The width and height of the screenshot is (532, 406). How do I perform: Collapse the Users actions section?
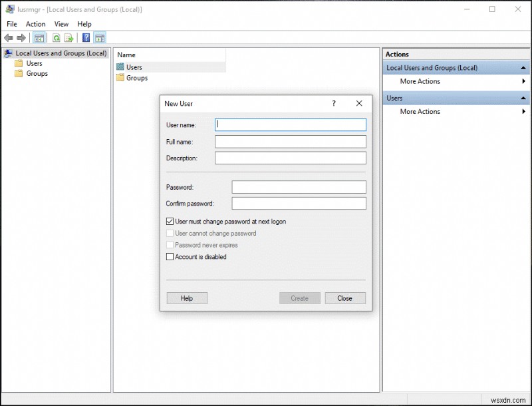click(x=523, y=98)
